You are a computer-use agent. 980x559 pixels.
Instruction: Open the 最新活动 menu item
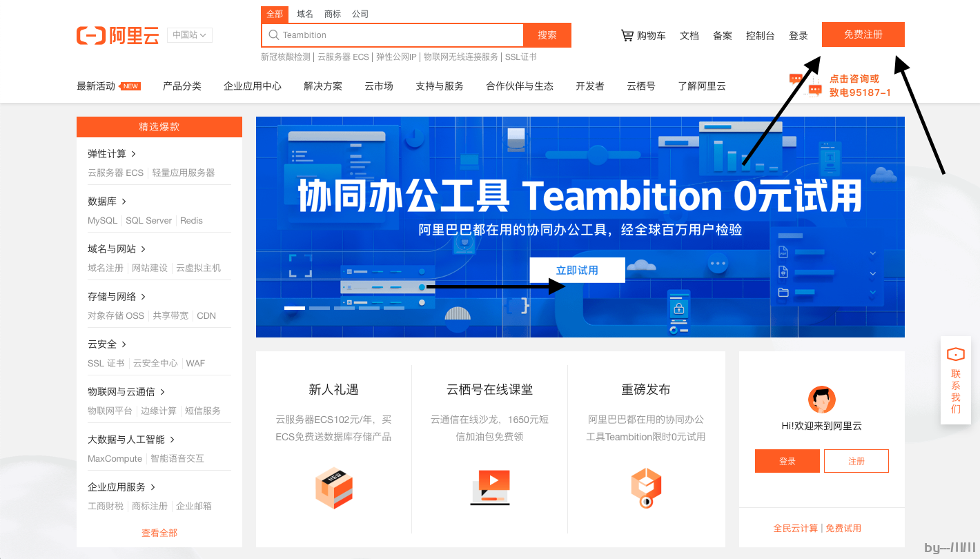click(96, 86)
